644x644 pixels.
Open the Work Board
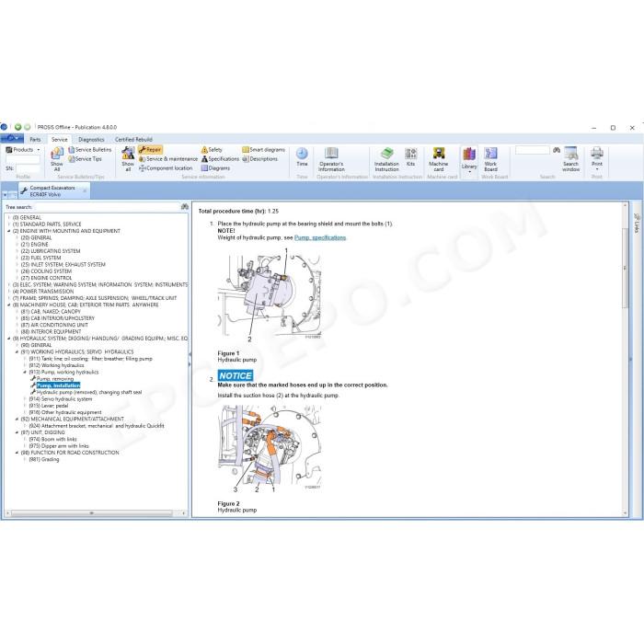[490, 159]
